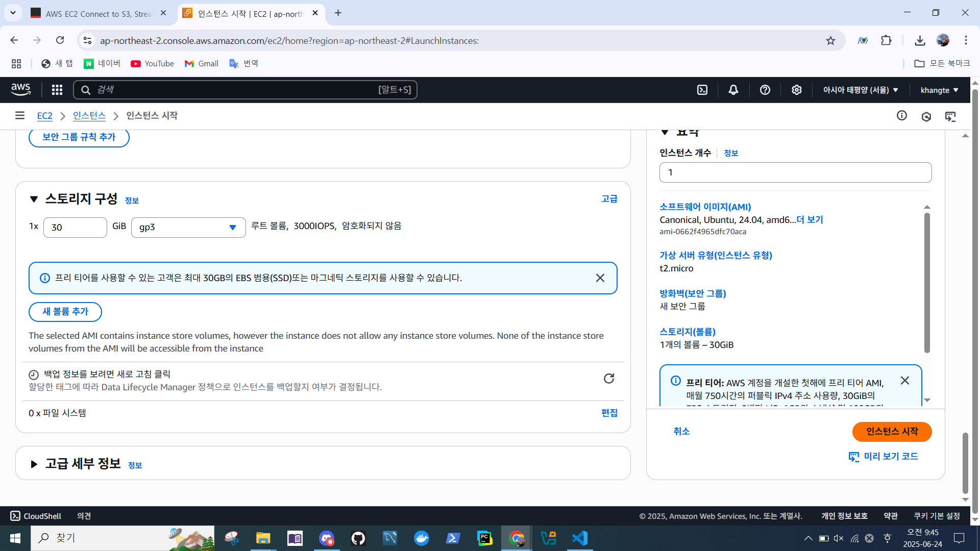
Task: Click the 인스턴스 개수 number field
Action: tap(795, 172)
